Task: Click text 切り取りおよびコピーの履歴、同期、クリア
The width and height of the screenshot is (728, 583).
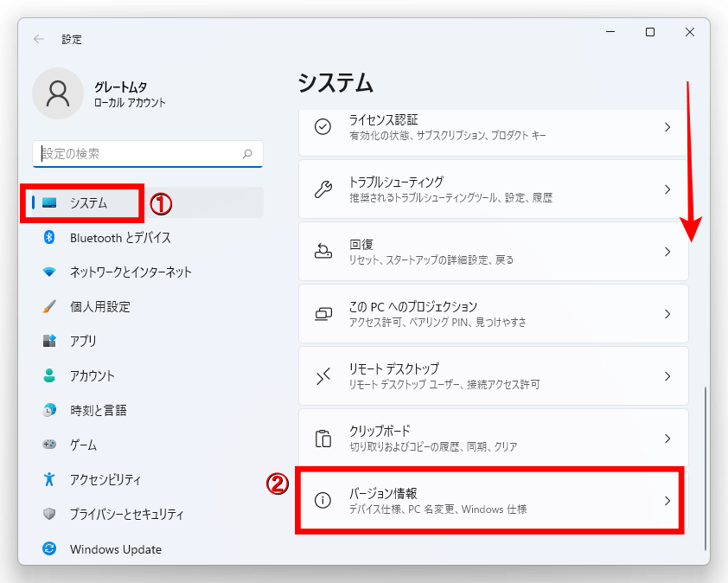Action: point(433,447)
